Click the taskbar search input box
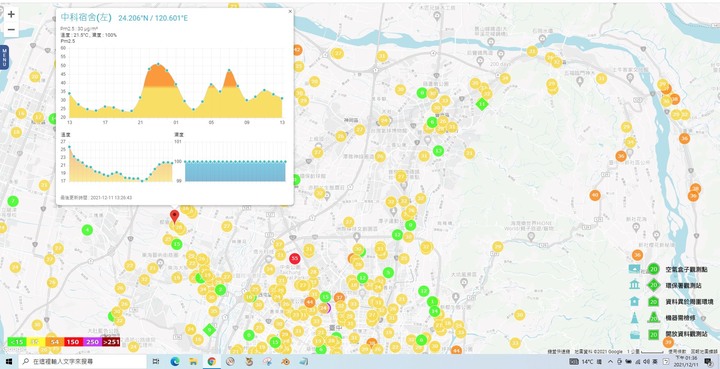This screenshot has height=369, width=720. (82, 362)
